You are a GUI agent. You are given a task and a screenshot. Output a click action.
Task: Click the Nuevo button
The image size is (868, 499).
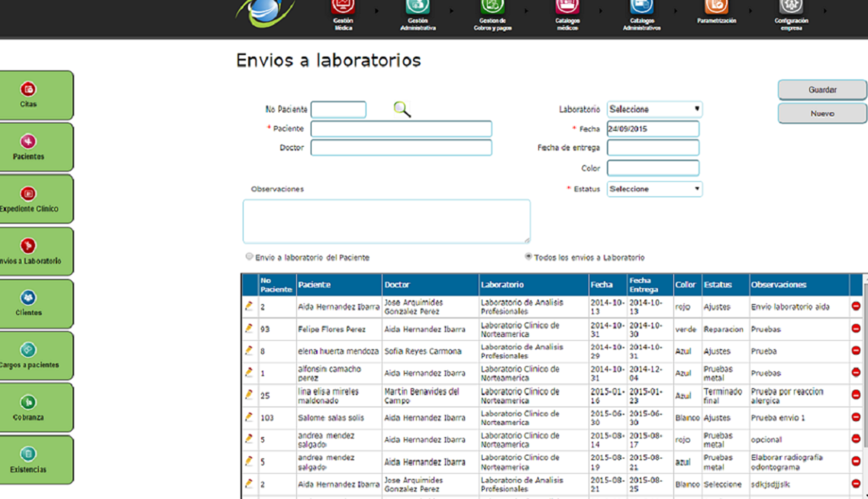click(822, 114)
